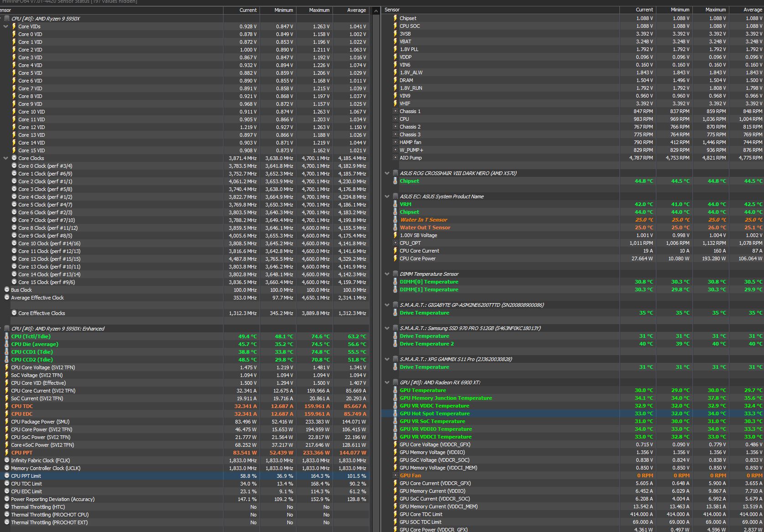The height and width of the screenshot is (532, 764).
Task: Select the GPU Fan row icon
Action: point(395,475)
